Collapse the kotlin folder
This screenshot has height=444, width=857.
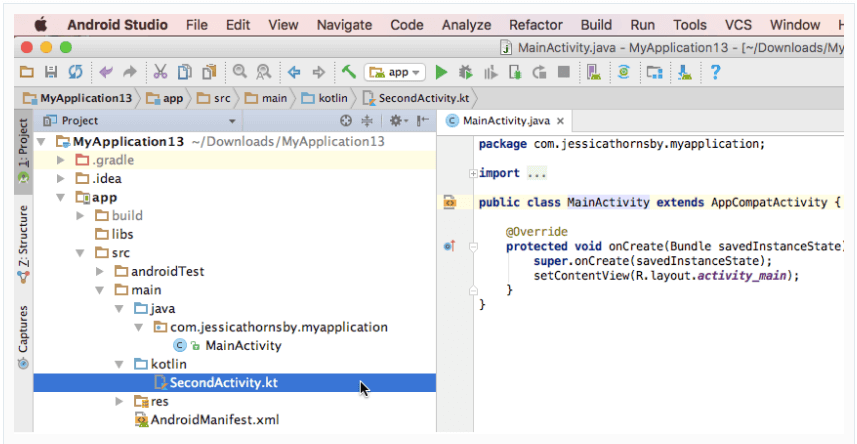click(121, 364)
